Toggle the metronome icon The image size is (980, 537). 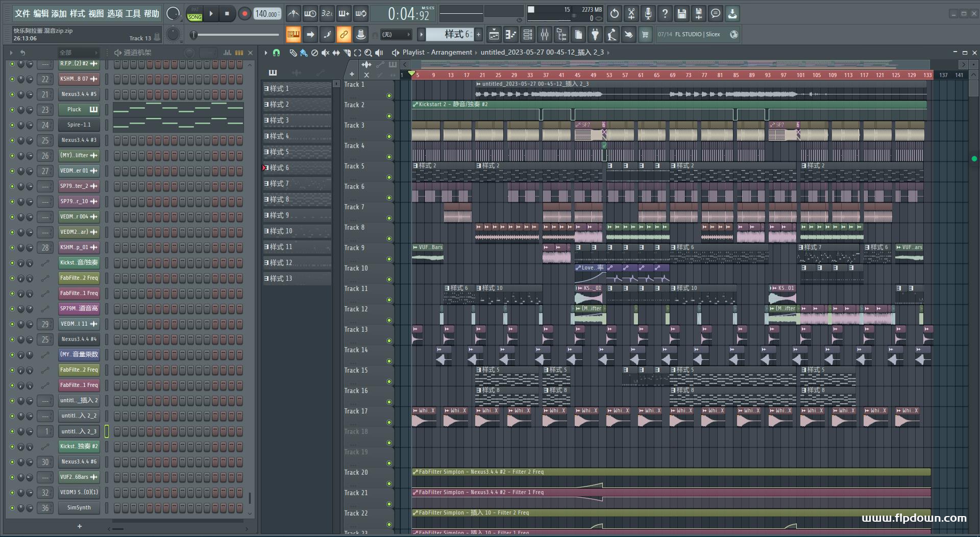point(293,14)
